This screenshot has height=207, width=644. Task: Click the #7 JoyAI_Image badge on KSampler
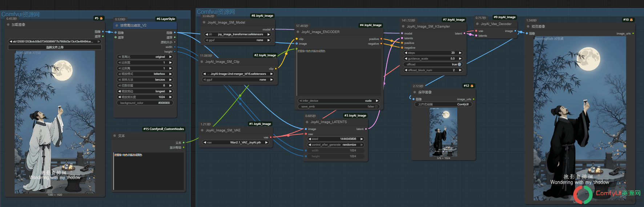coord(454,20)
